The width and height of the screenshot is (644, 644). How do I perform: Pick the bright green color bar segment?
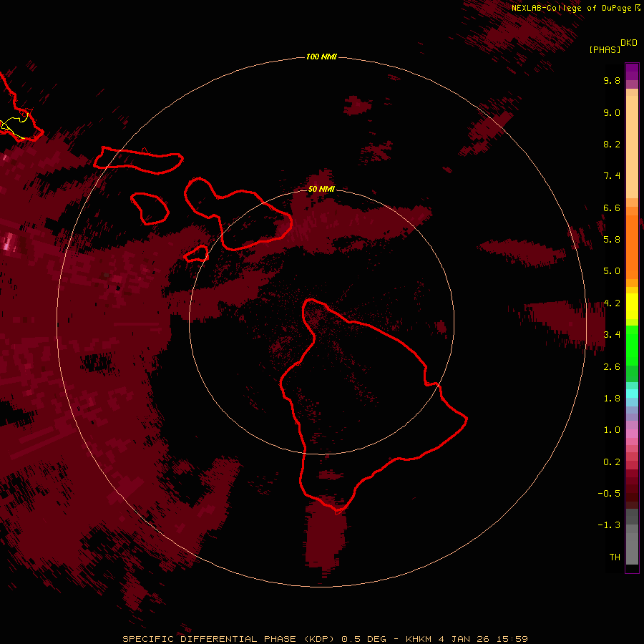click(x=632, y=345)
